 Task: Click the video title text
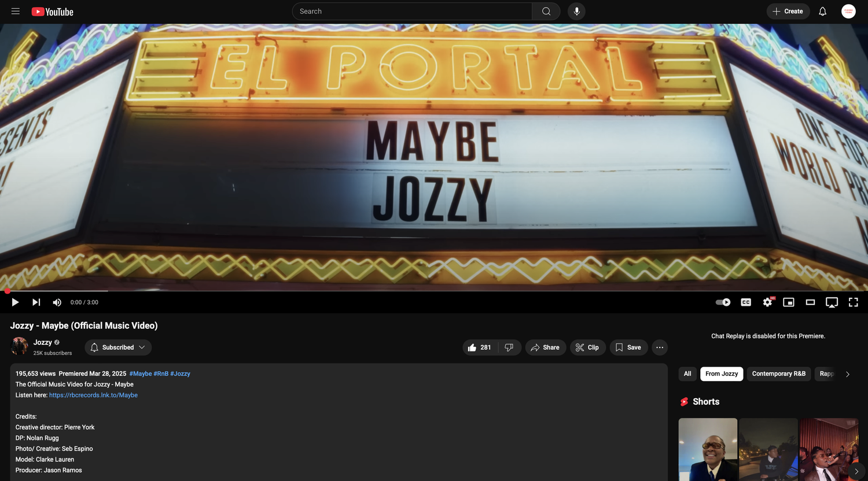pyautogui.click(x=84, y=325)
